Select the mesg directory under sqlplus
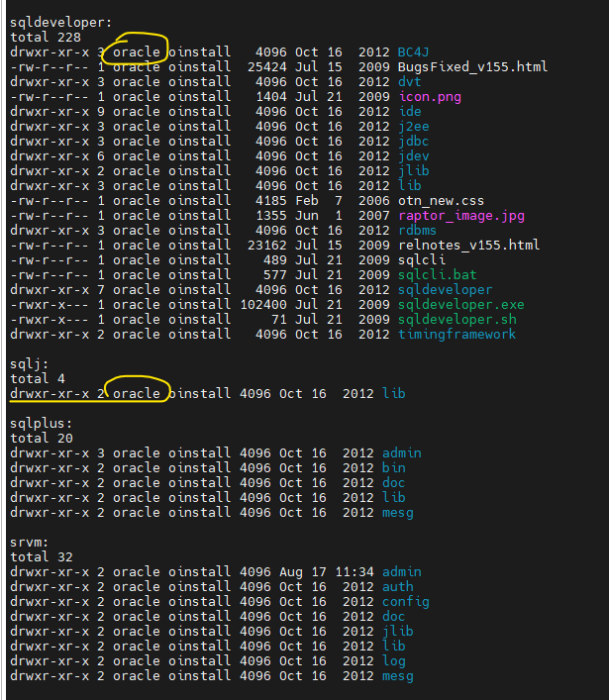The image size is (609, 700). [x=397, y=513]
